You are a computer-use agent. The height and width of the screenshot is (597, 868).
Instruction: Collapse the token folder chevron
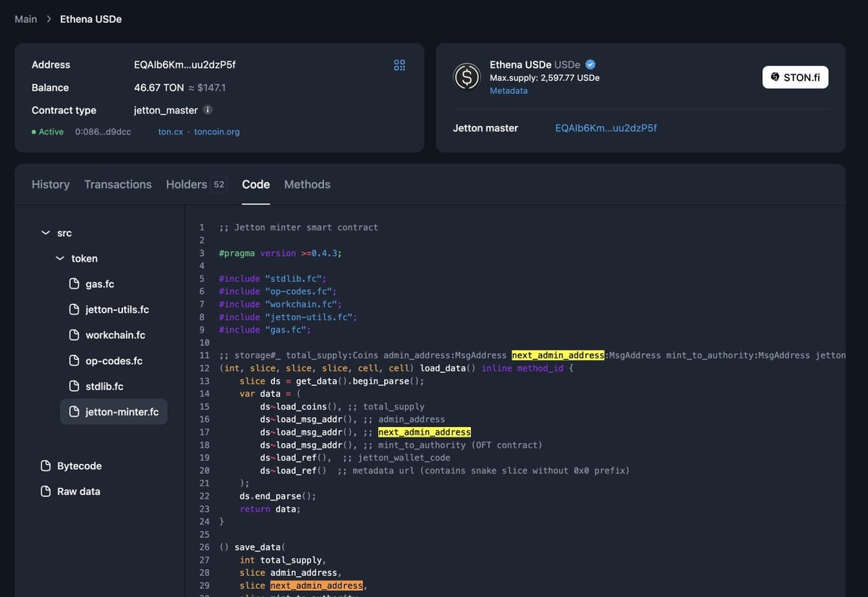(60, 258)
